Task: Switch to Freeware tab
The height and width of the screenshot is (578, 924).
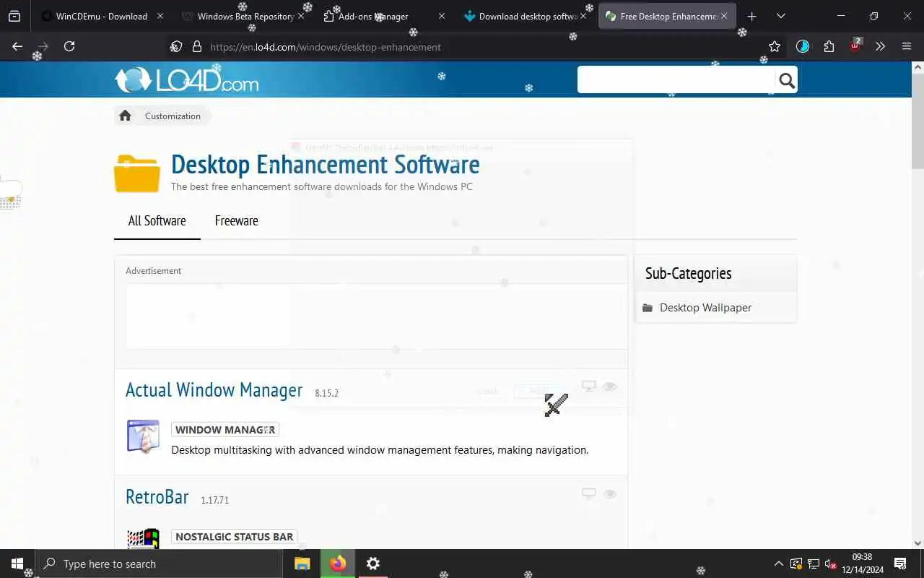Action: [236, 221]
